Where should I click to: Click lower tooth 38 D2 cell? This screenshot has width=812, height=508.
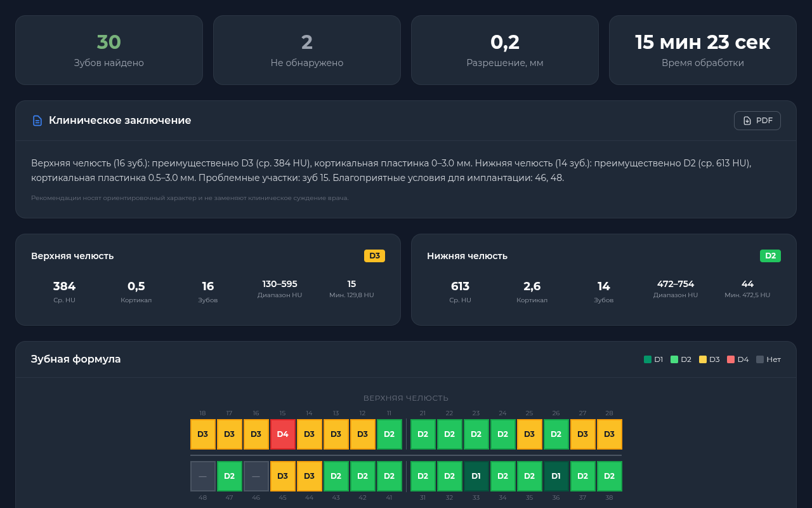[609, 476]
